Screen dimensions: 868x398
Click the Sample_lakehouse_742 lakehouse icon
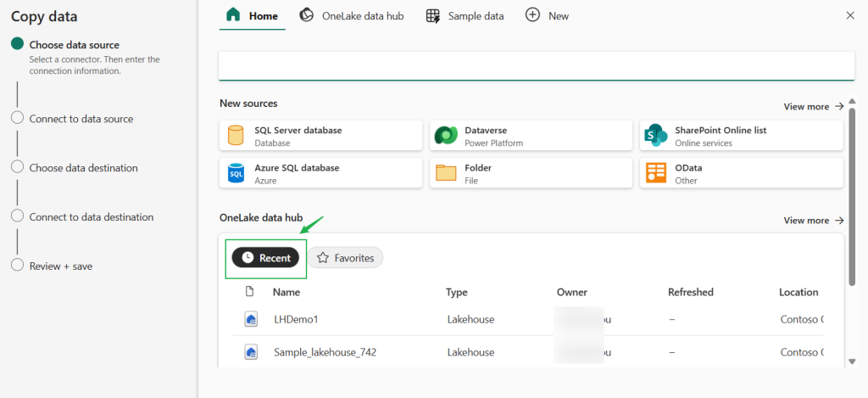pyautogui.click(x=251, y=352)
